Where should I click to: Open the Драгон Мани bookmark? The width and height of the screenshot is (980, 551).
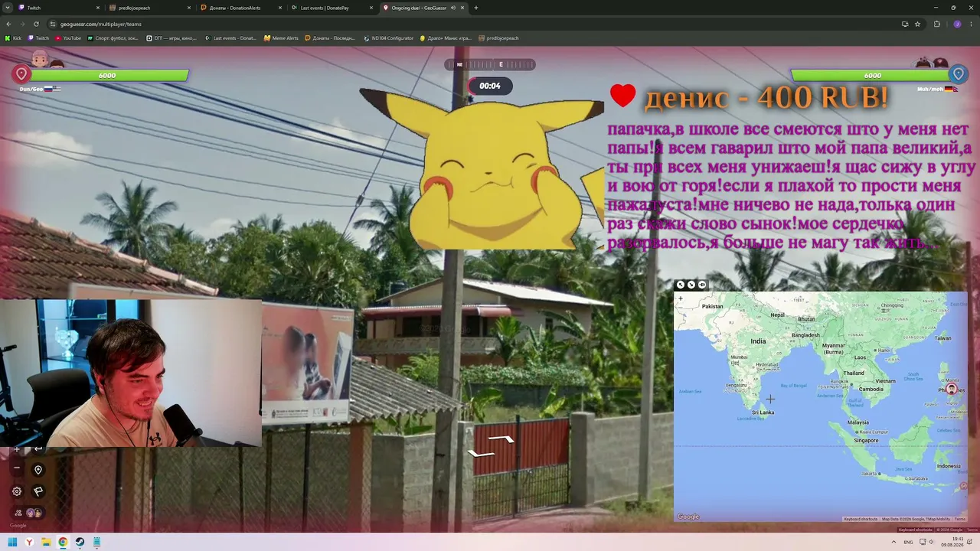coord(446,38)
